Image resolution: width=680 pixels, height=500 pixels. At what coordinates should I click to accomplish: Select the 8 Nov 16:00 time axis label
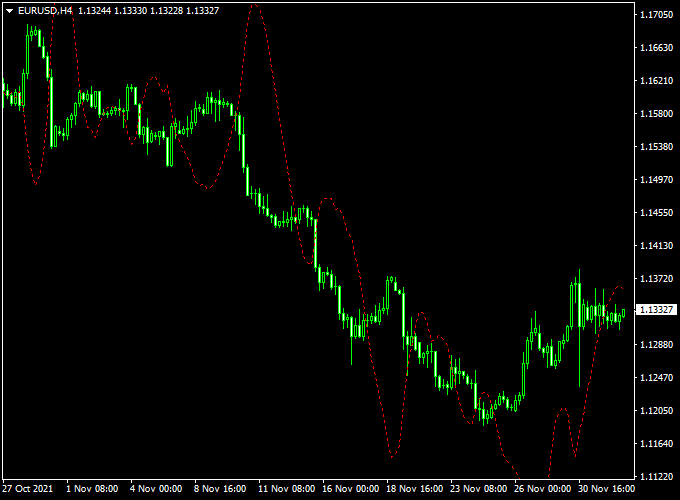pos(220,489)
